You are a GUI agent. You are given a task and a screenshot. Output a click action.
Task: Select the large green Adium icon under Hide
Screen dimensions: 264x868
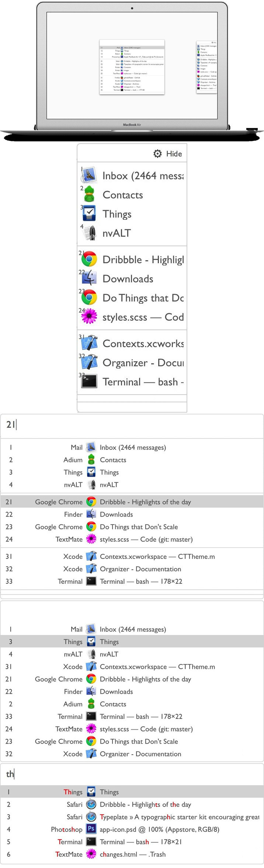(x=89, y=195)
